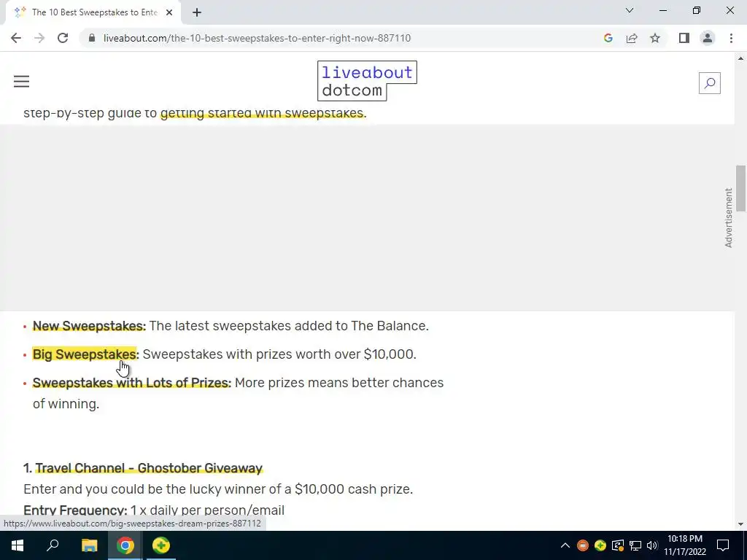Open the 'New Sweepstakes' link

89,326
